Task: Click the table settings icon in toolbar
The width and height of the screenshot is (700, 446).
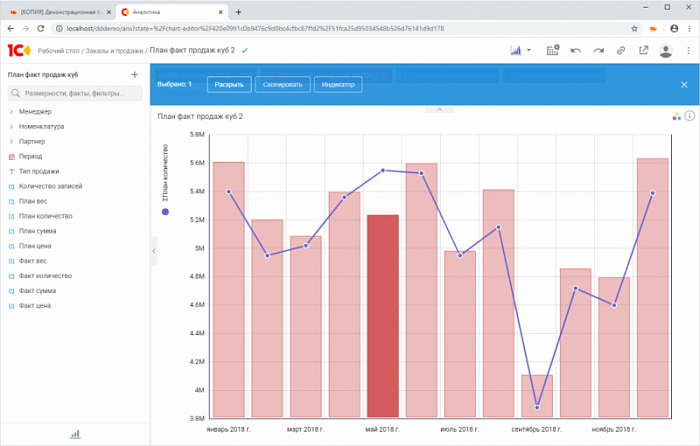Action: pyautogui.click(x=551, y=50)
